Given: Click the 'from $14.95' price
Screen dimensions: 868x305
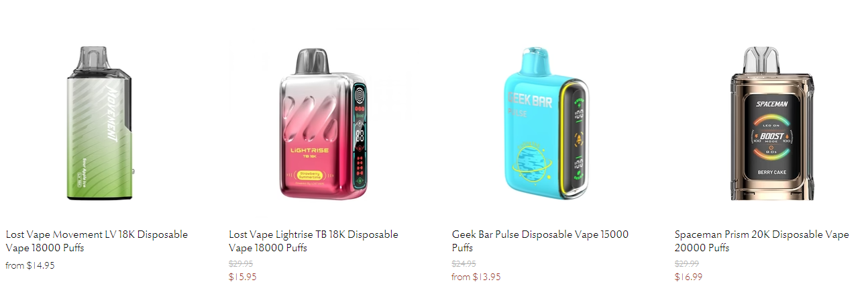Looking at the screenshot, I should tap(30, 265).
